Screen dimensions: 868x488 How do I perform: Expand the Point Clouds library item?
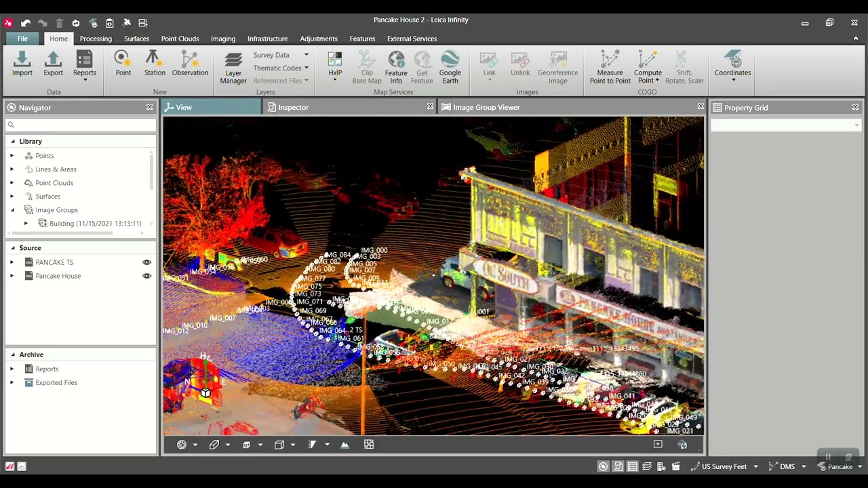[12, 183]
